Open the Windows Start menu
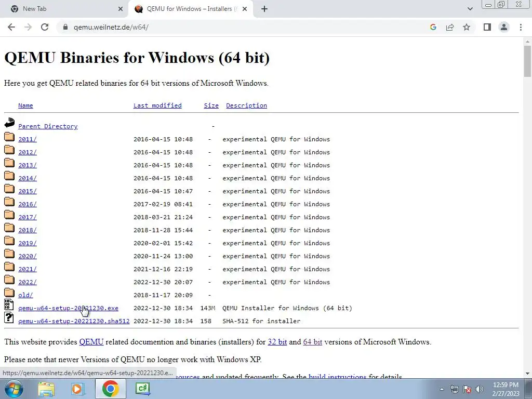 pos(14,389)
